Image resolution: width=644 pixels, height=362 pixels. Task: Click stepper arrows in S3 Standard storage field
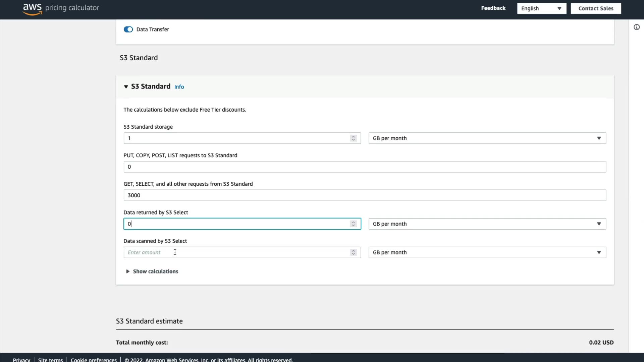353,138
